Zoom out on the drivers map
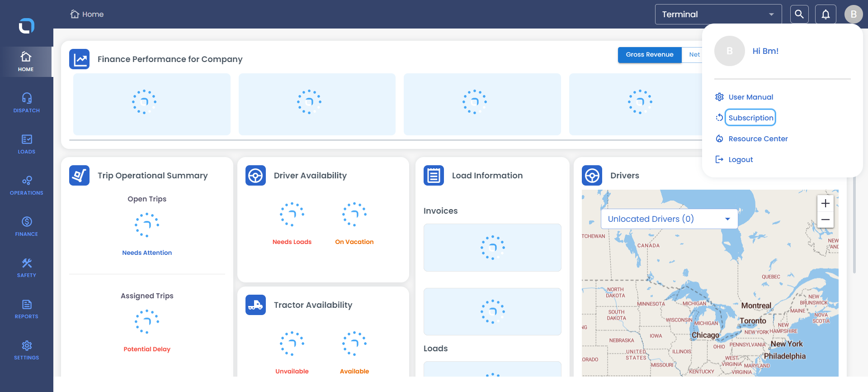 click(826, 220)
